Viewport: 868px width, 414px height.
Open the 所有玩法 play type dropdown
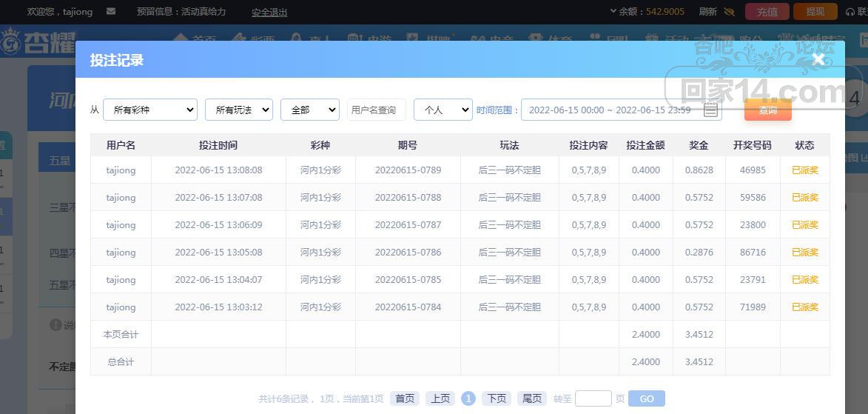(238, 110)
